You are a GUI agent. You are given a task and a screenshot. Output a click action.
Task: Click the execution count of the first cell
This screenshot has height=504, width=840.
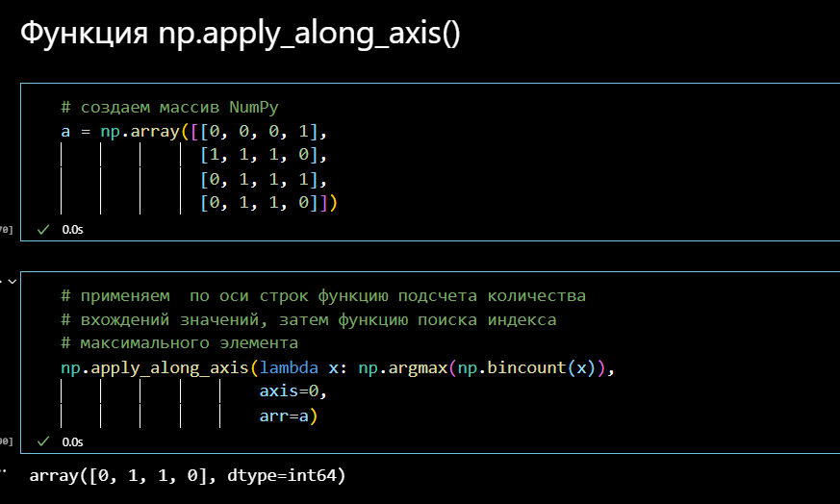6,230
